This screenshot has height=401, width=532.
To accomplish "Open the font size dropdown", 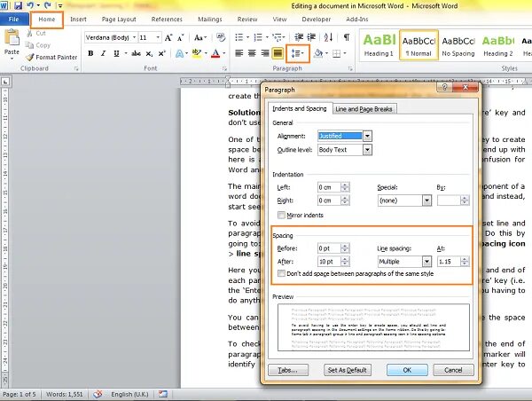I will pos(158,37).
